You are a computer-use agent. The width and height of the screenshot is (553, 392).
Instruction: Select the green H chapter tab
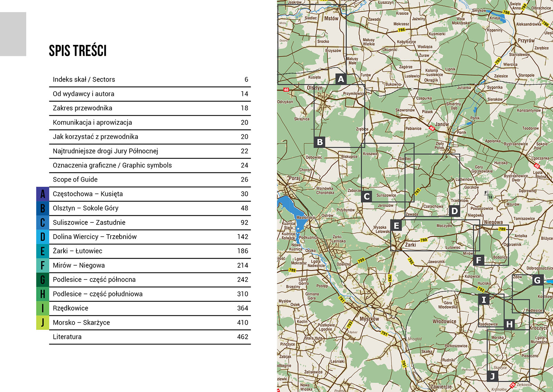coord(43,294)
